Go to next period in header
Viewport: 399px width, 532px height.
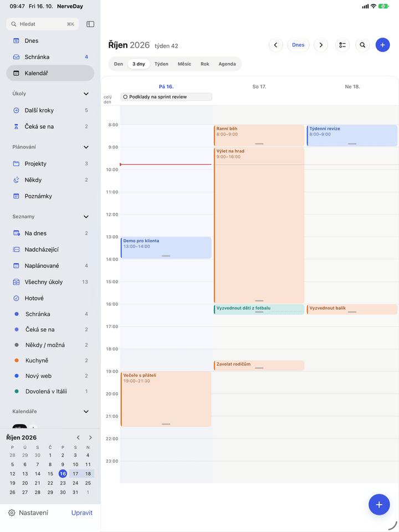(x=321, y=45)
